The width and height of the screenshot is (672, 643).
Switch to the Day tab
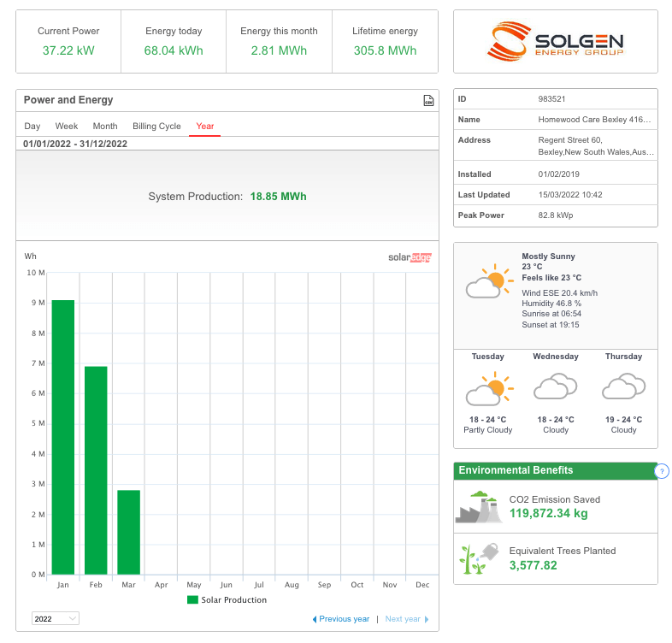tap(32, 126)
